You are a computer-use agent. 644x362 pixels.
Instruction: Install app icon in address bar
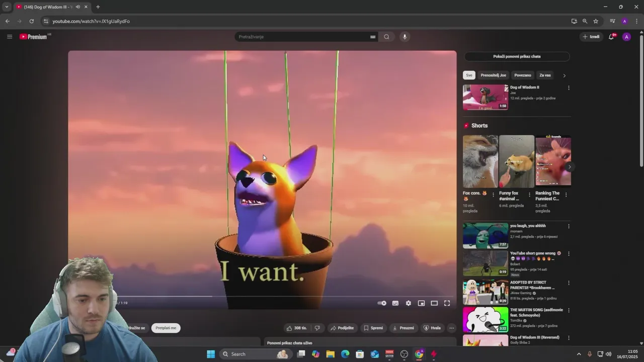[574, 21]
